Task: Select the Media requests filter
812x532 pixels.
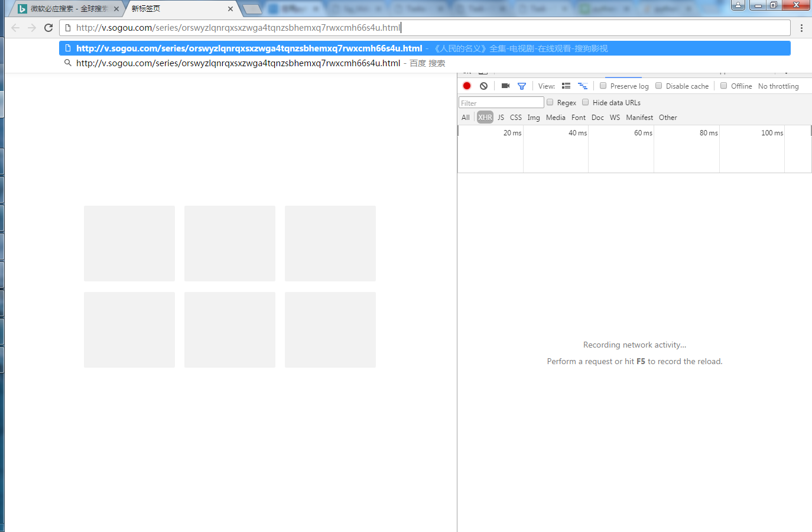Action: point(555,117)
